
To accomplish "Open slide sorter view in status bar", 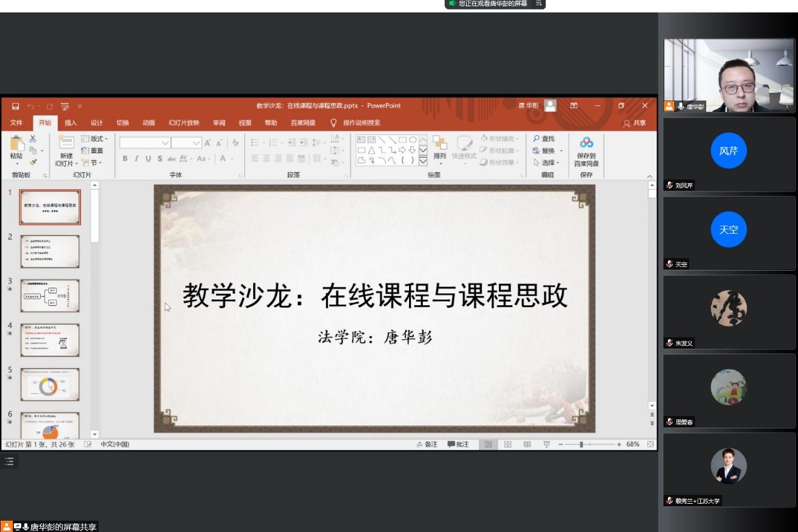I will pos(508,444).
